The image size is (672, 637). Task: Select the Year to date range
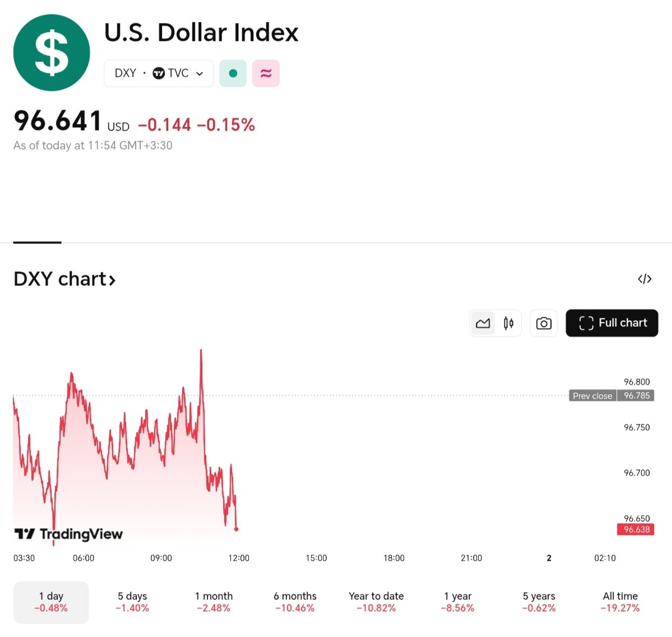(x=376, y=602)
